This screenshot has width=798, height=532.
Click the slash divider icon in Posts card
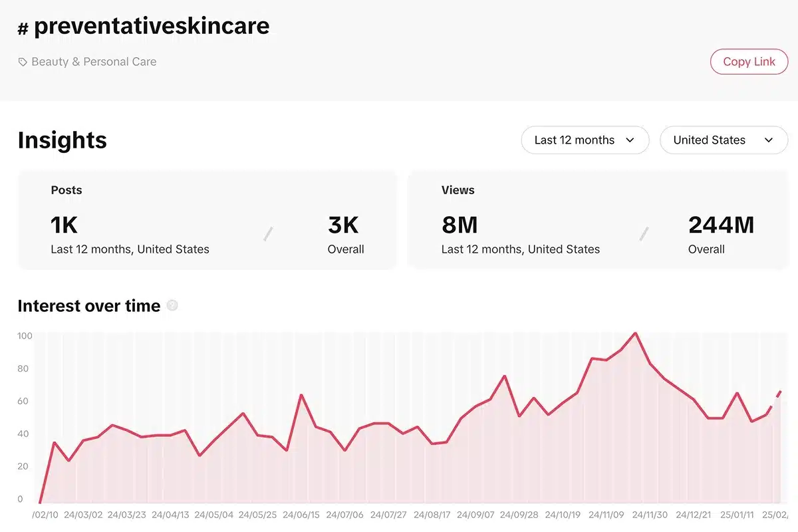coord(268,233)
